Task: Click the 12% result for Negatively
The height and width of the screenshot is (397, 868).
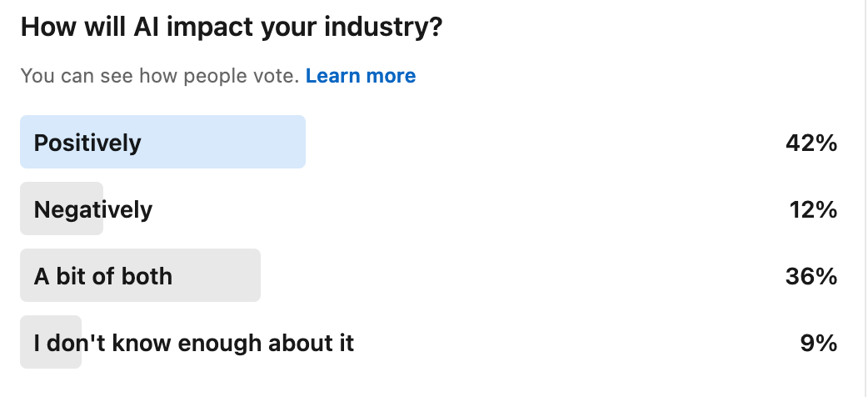Action: (x=813, y=209)
